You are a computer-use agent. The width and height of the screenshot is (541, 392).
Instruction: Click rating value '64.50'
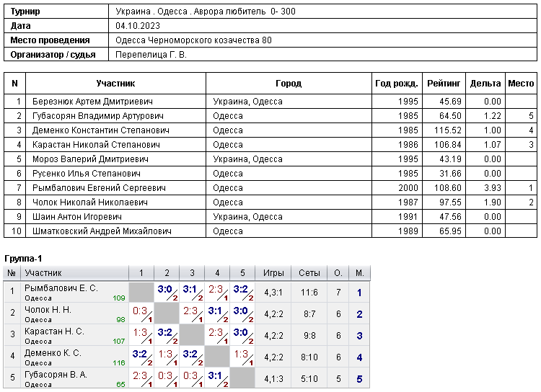450,116
